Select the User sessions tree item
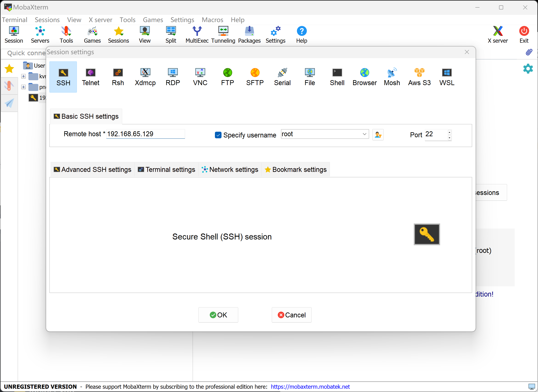Image resolution: width=538 pixels, height=392 pixels. [34, 66]
